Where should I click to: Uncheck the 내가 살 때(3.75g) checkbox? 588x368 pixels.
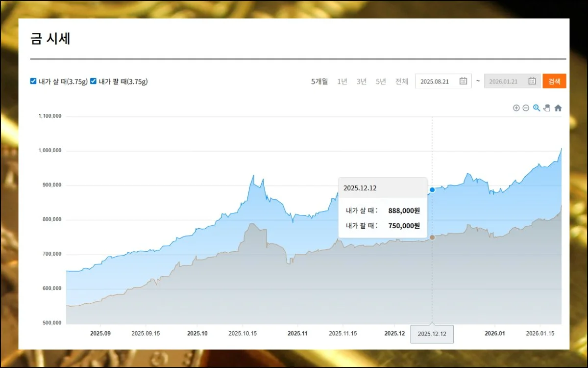(33, 81)
